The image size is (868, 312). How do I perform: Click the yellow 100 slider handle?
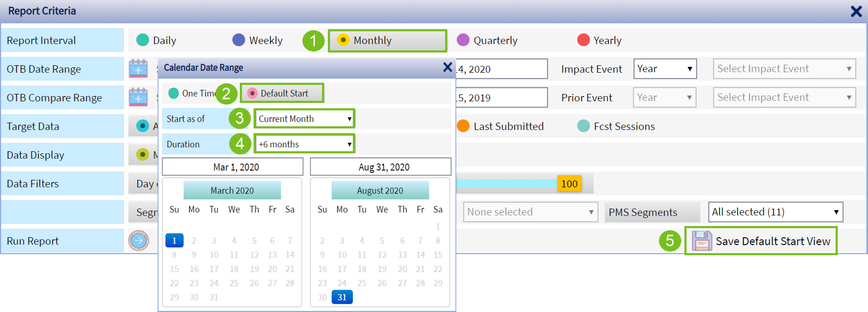pyautogui.click(x=569, y=184)
